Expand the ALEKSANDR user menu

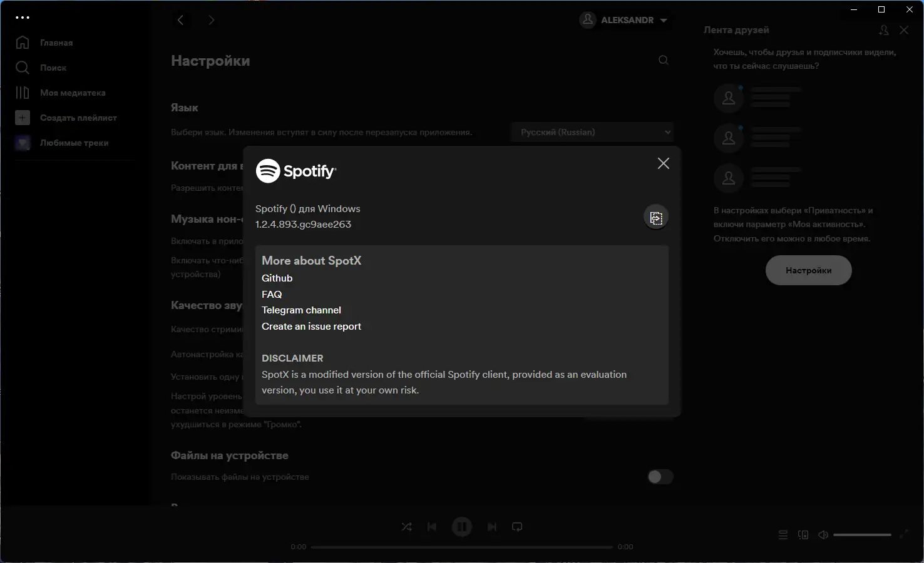point(624,20)
